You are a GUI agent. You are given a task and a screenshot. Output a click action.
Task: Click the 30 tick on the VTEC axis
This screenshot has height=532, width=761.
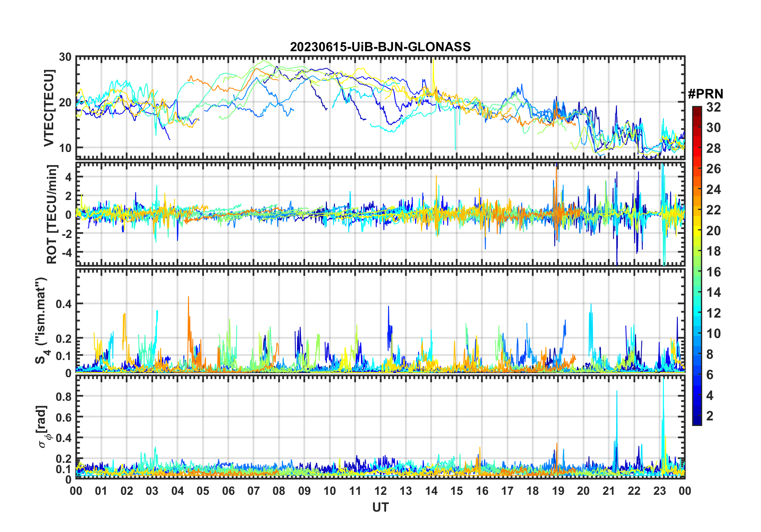click(x=65, y=57)
